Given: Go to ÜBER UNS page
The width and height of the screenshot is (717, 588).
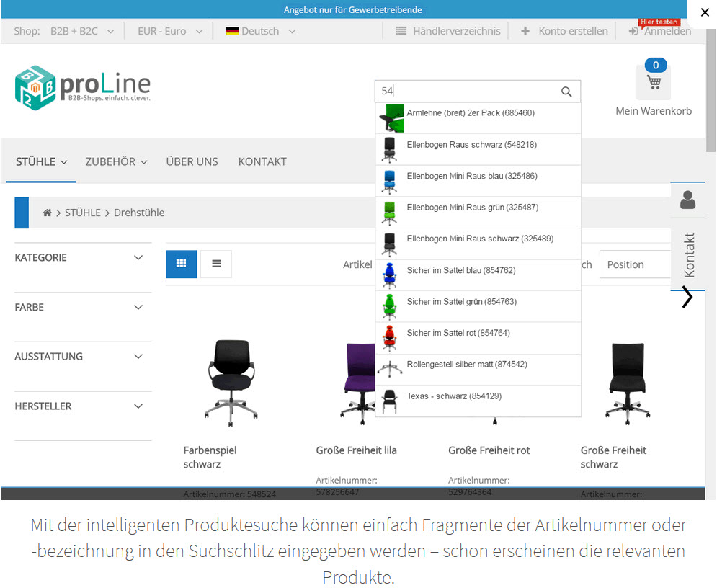Looking at the screenshot, I should 192,161.
